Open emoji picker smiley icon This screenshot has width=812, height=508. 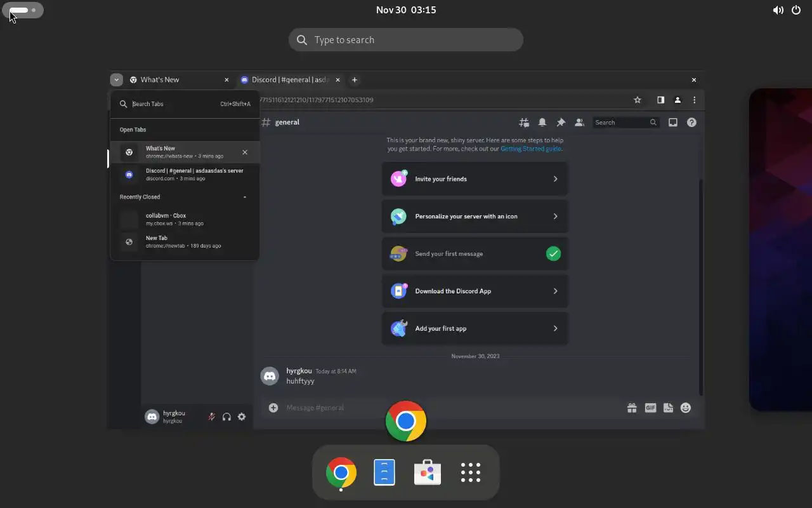[x=686, y=408]
